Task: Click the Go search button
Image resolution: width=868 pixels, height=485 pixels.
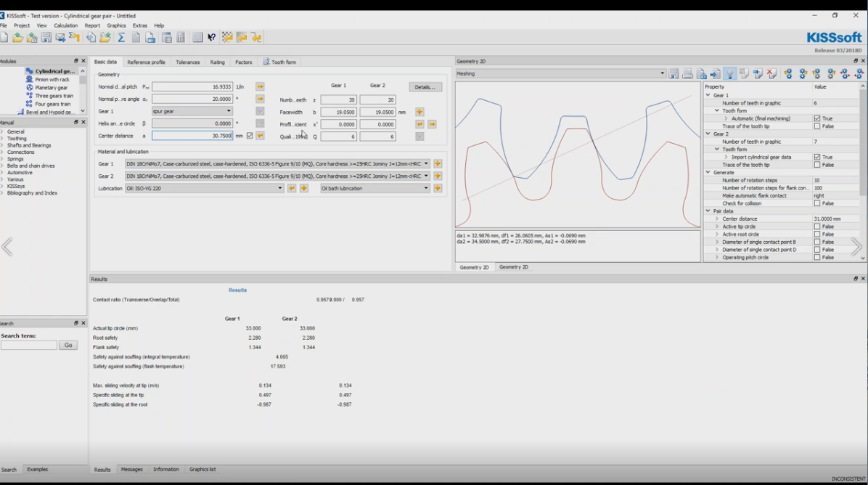Action: click(68, 345)
